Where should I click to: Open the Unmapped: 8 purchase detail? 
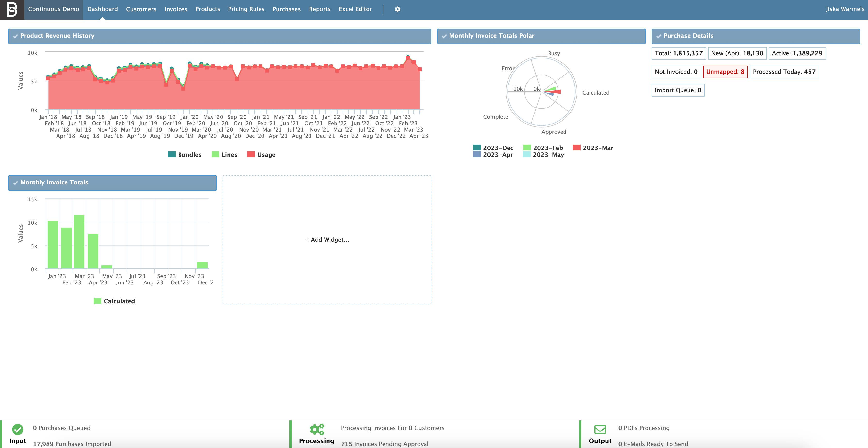[x=725, y=71]
